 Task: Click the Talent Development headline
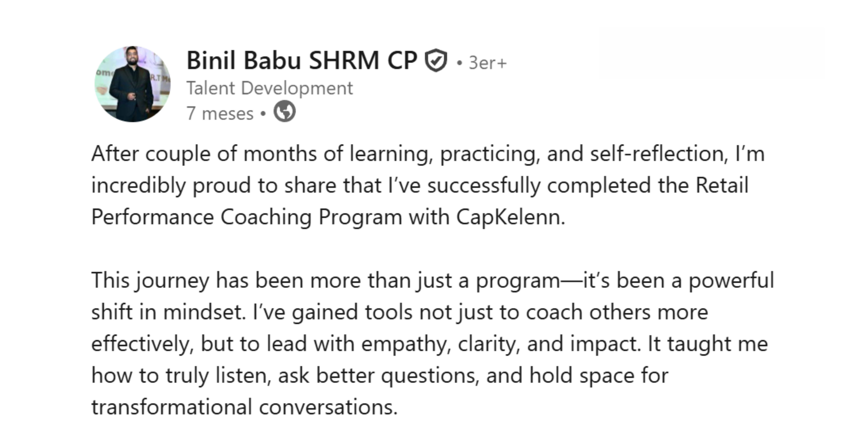point(270,88)
